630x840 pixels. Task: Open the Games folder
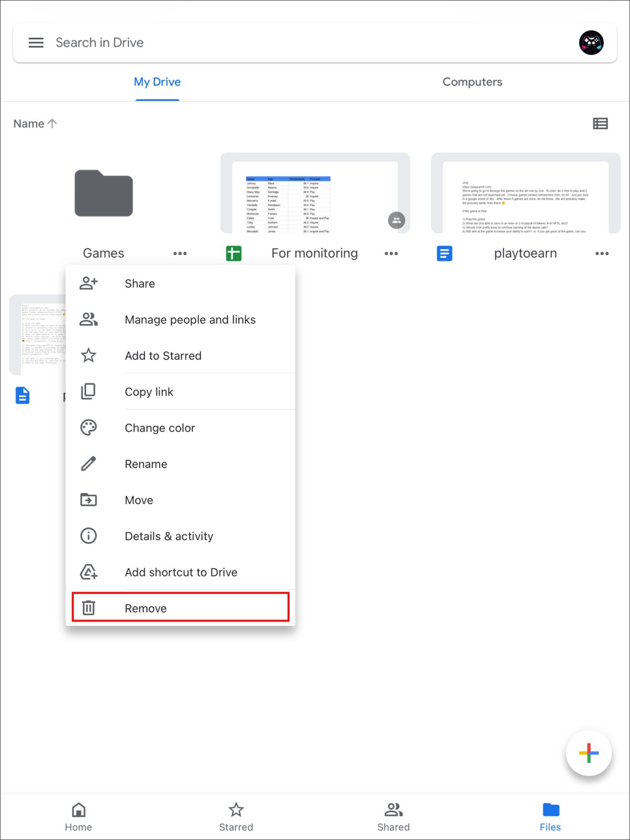pyautogui.click(x=103, y=194)
